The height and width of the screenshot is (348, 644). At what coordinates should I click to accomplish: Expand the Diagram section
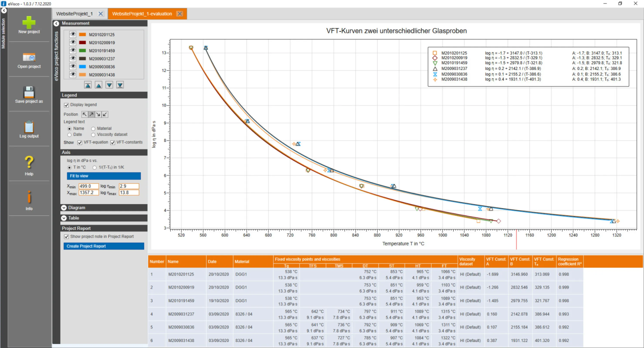click(64, 207)
